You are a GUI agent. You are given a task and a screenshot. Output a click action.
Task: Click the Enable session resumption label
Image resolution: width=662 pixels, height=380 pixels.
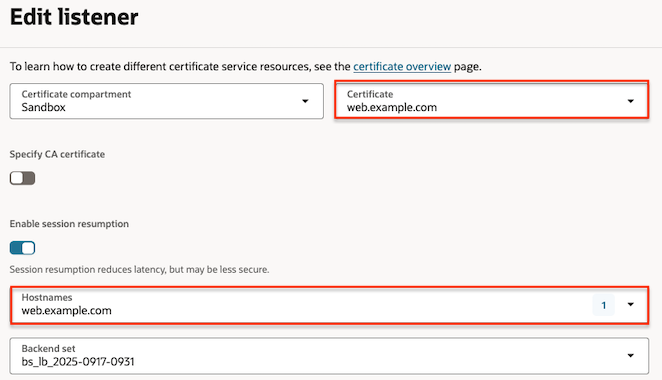(x=69, y=224)
